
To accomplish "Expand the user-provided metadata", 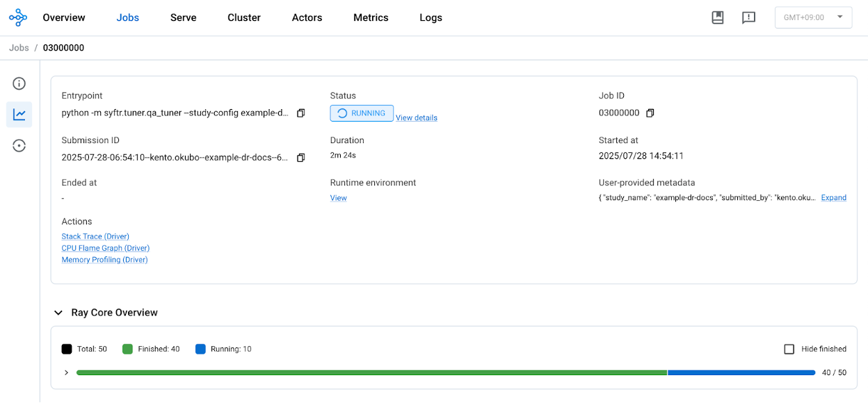I will coord(833,197).
